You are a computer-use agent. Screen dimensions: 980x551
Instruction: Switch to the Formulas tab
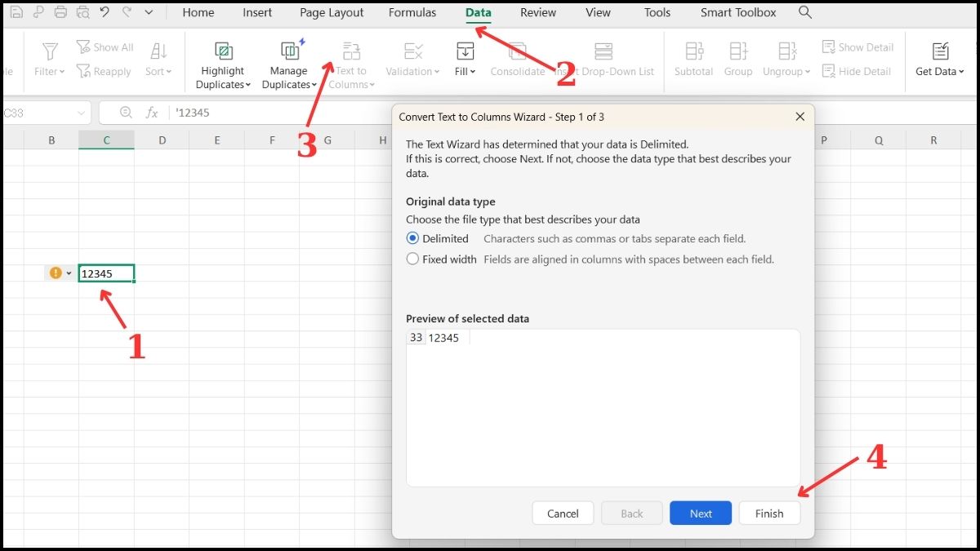click(x=412, y=12)
